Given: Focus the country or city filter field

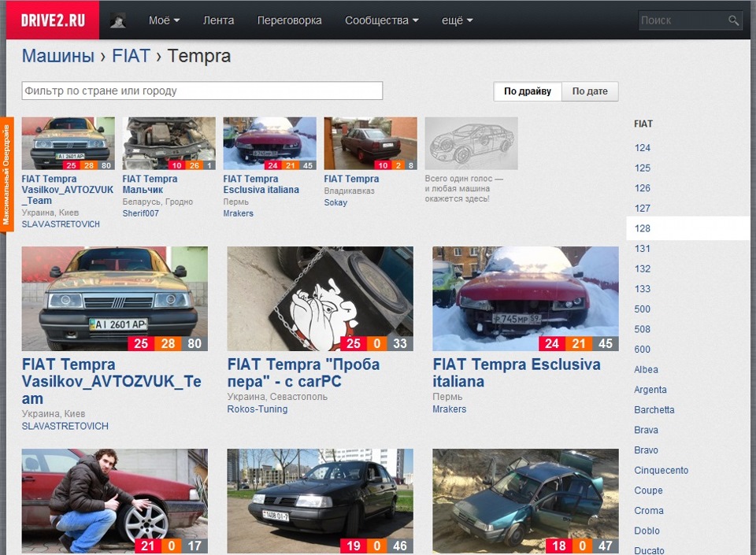Looking at the screenshot, I should coord(202,91).
